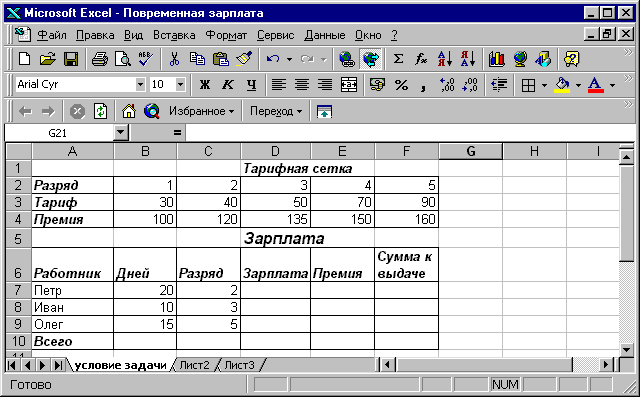Expand the font color dropdown arrow
The width and height of the screenshot is (640, 397).
[612, 85]
